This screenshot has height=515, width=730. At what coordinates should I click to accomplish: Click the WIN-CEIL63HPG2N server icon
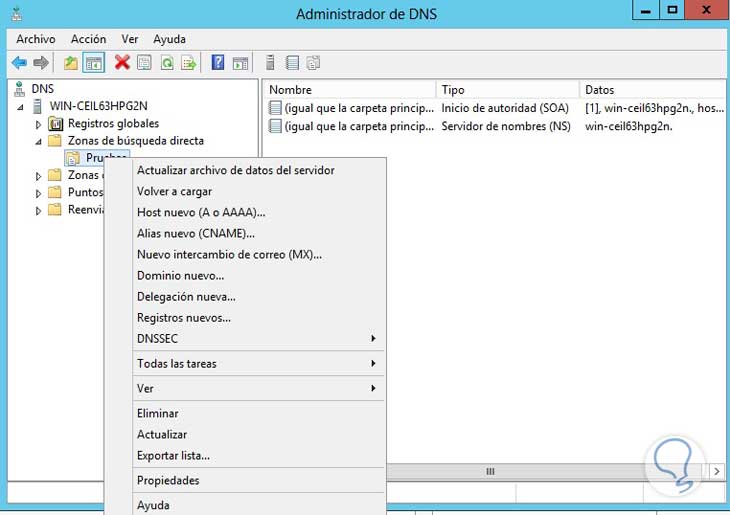coord(37,106)
